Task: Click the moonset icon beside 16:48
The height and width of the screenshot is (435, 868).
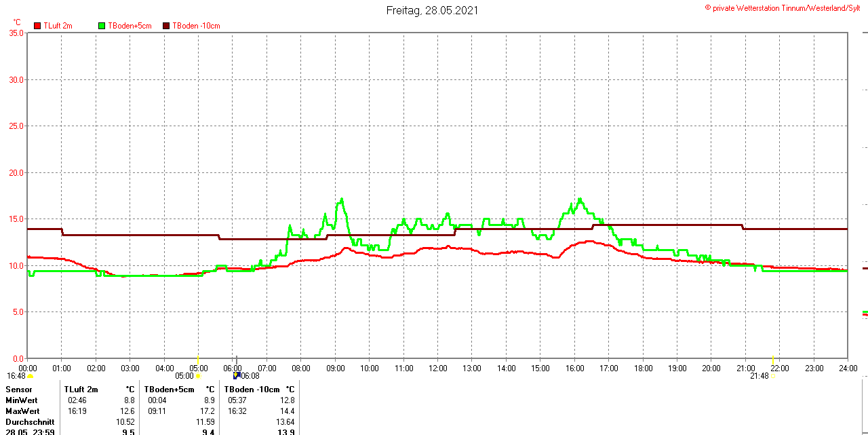Action: click(x=30, y=376)
